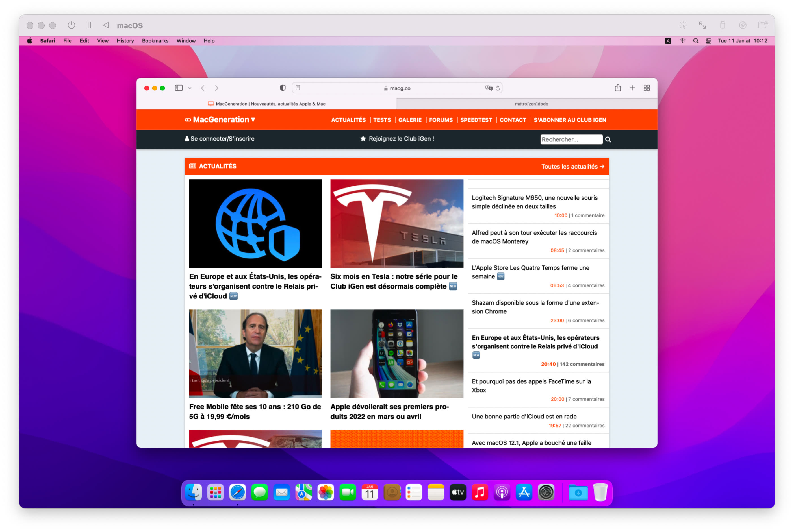This screenshot has width=794, height=532.
Task: Click Rejoignez le Club iGen !
Action: pos(397,139)
